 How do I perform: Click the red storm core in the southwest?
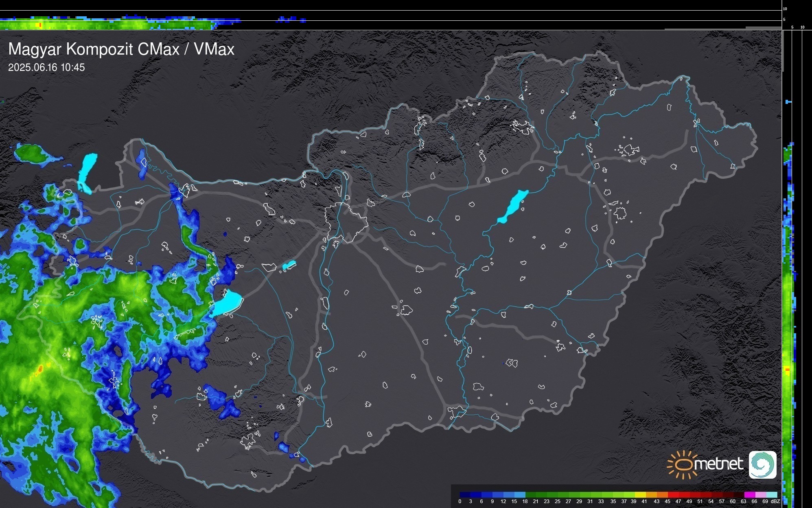40,369
